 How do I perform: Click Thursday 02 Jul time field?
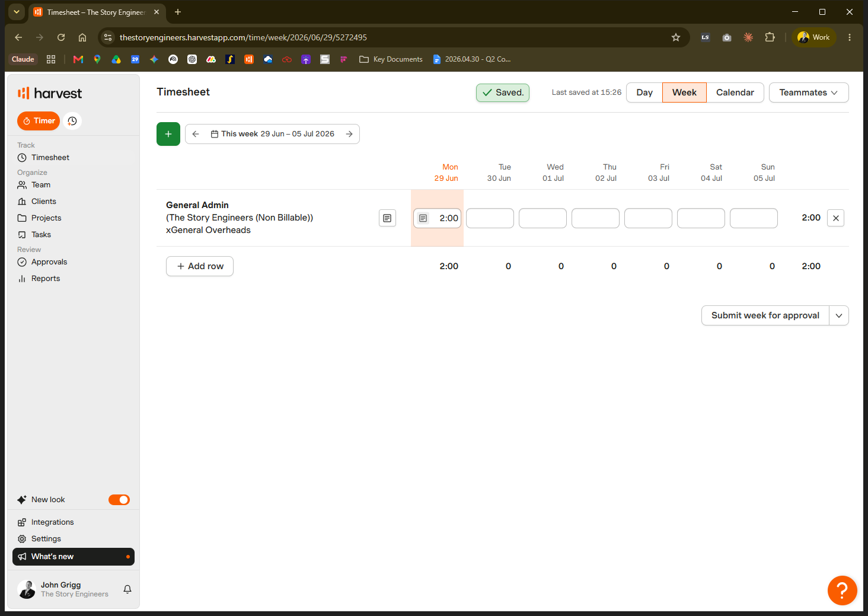click(x=595, y=218)
